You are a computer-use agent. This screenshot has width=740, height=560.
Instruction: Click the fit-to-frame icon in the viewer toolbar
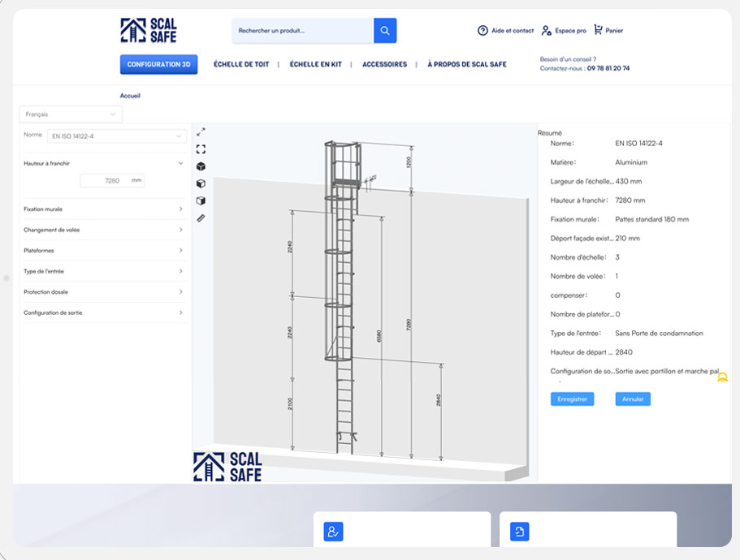(x=201, y=149)
